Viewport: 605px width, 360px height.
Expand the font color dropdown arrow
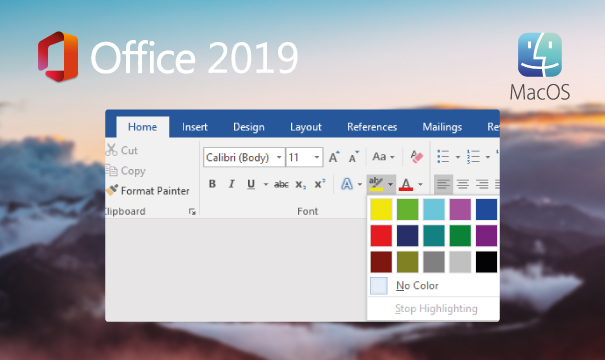(x=420, y=184)
